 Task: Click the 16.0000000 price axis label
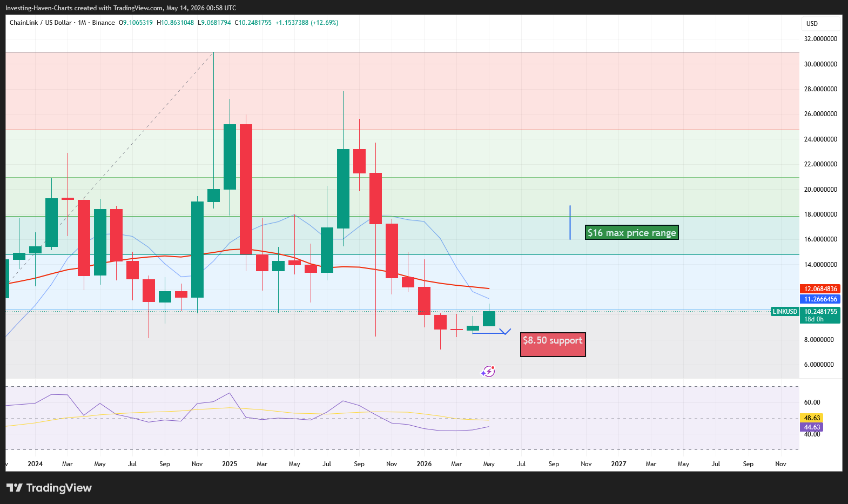pos(820,239)
